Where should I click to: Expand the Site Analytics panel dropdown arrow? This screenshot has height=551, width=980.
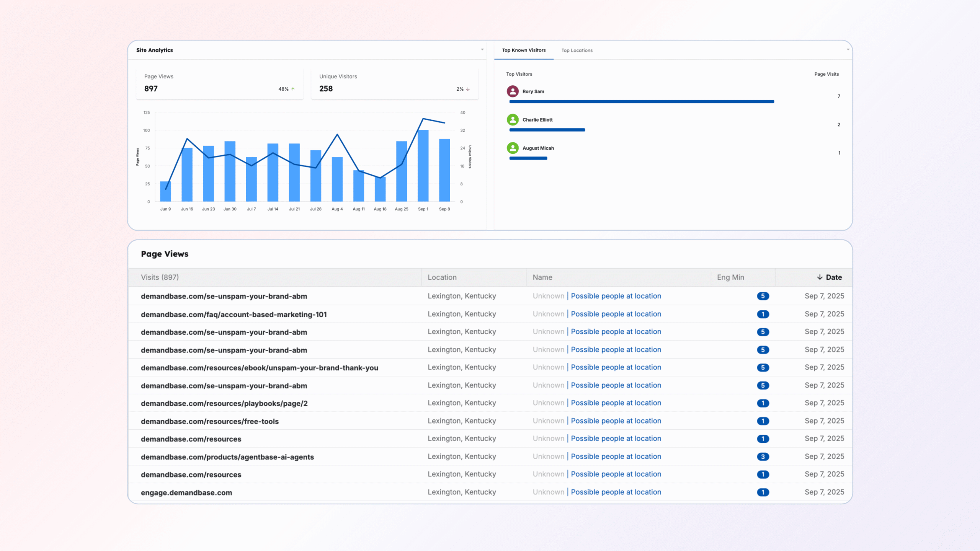pyautogui.click(x=482, y=50)
